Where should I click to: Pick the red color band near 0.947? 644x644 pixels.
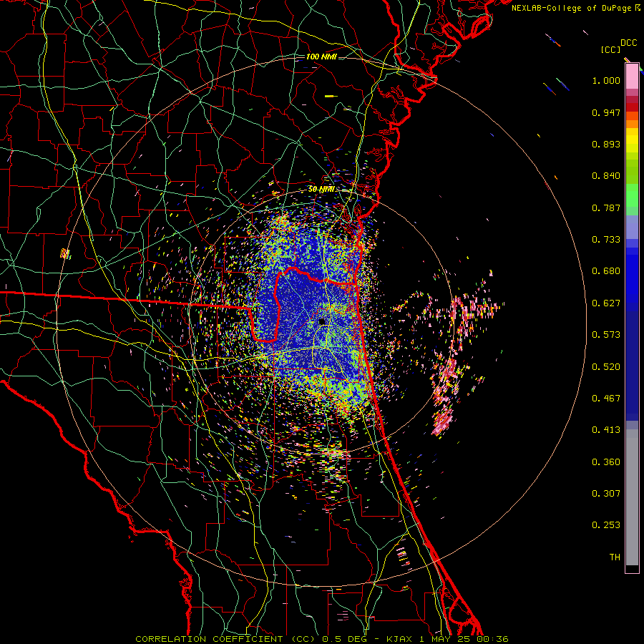632,107
